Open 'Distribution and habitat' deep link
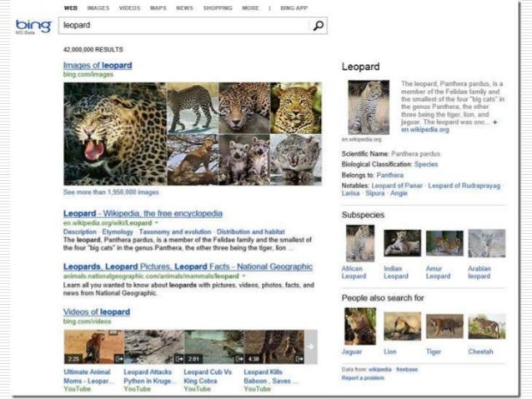 [x=251, y=232]
